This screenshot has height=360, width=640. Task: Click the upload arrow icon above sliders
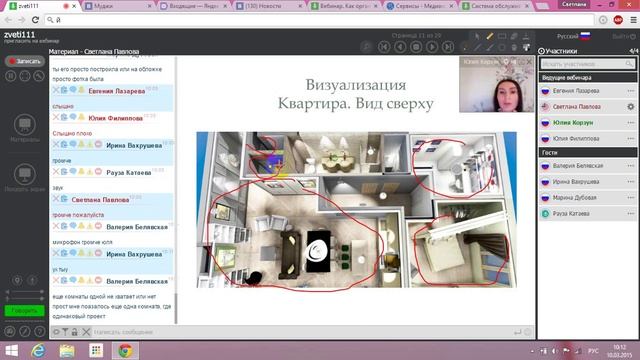pos(32,280)
